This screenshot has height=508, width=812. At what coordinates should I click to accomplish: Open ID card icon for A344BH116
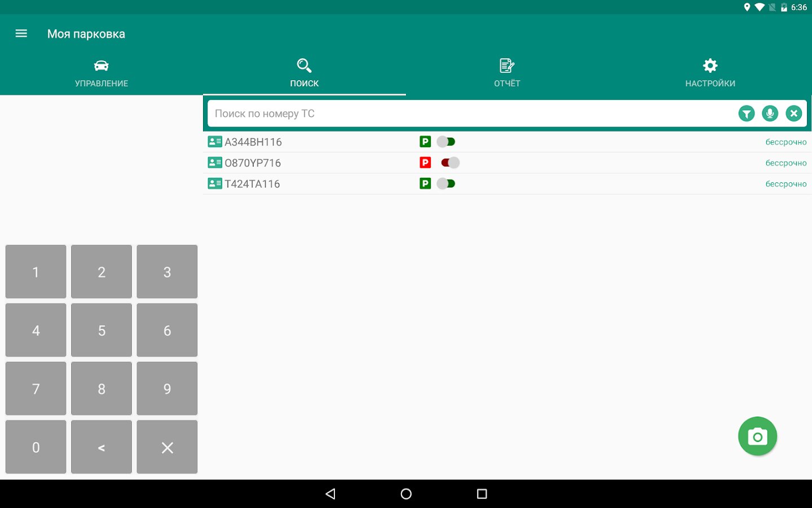click(x=215, y=142)
